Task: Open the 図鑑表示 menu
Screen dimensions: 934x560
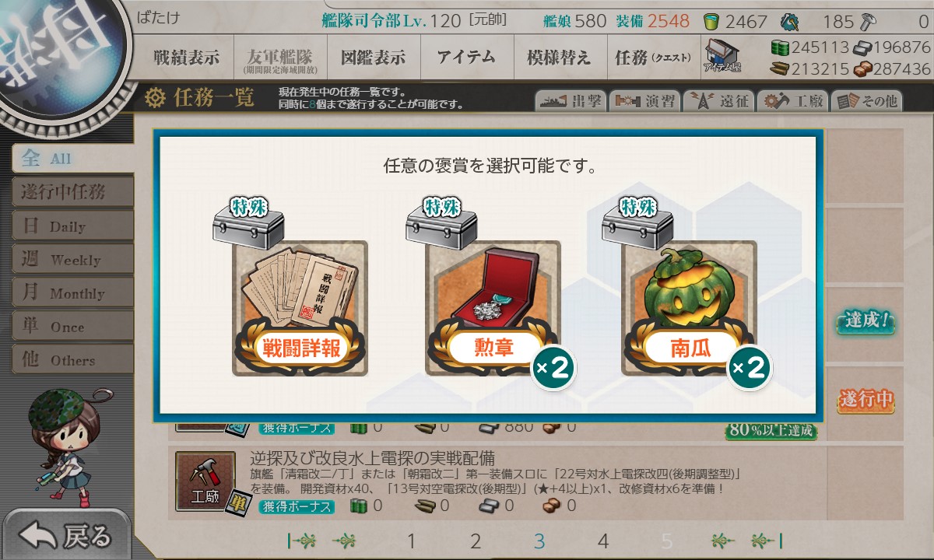Action: coord(374,58)
